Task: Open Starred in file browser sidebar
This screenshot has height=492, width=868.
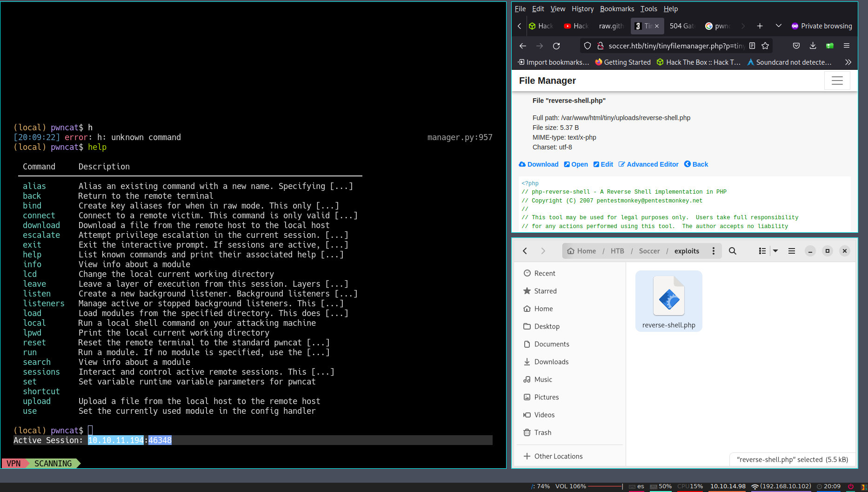Action: pos(571,291)
